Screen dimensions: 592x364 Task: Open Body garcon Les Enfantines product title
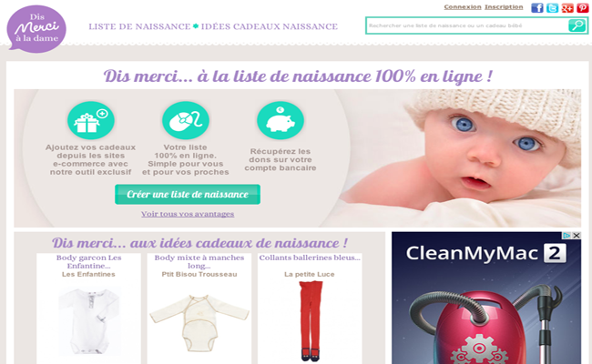tap(88, 261)
